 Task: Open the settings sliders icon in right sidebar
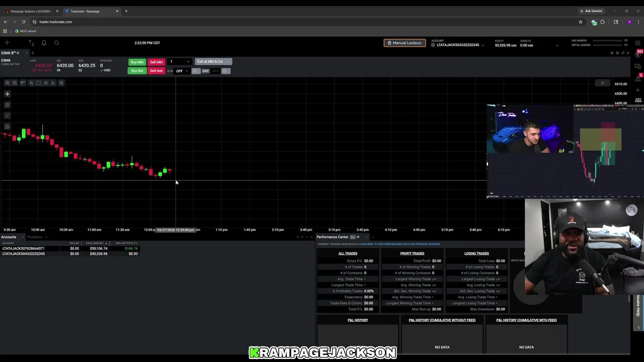click(639, 43)
